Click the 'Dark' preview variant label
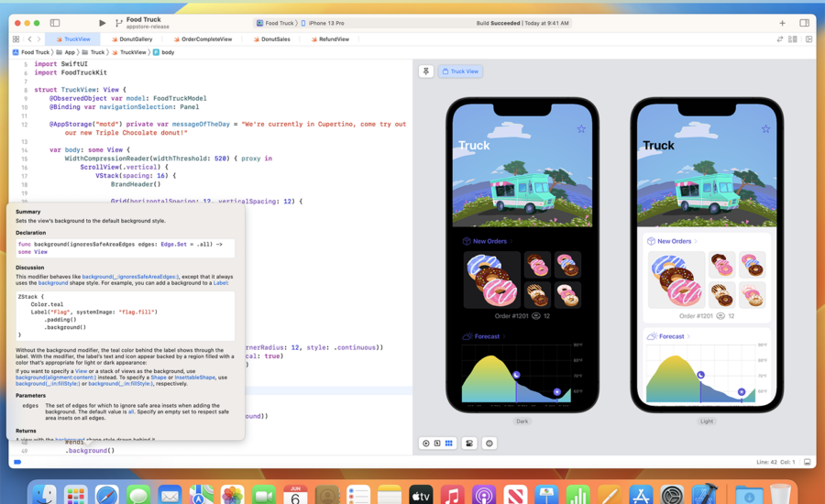 pos(522,421)
